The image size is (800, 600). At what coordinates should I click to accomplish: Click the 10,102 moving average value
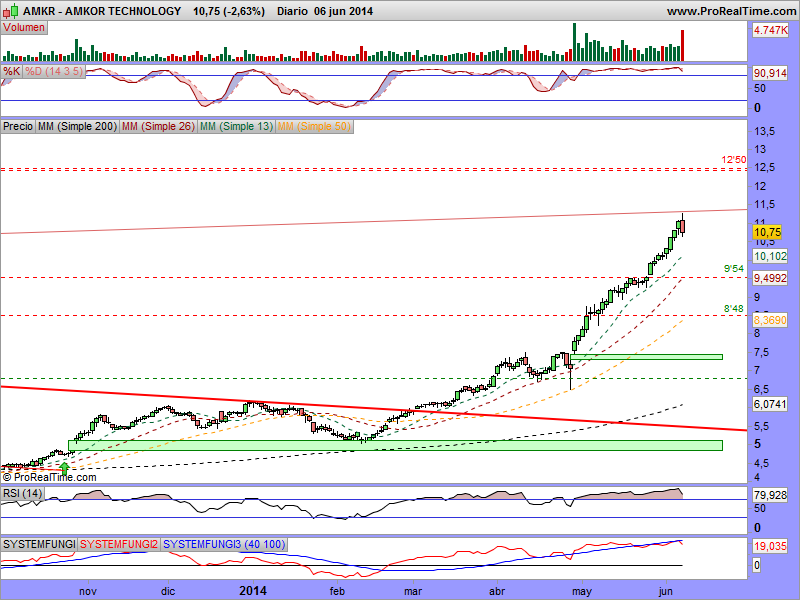770,256
